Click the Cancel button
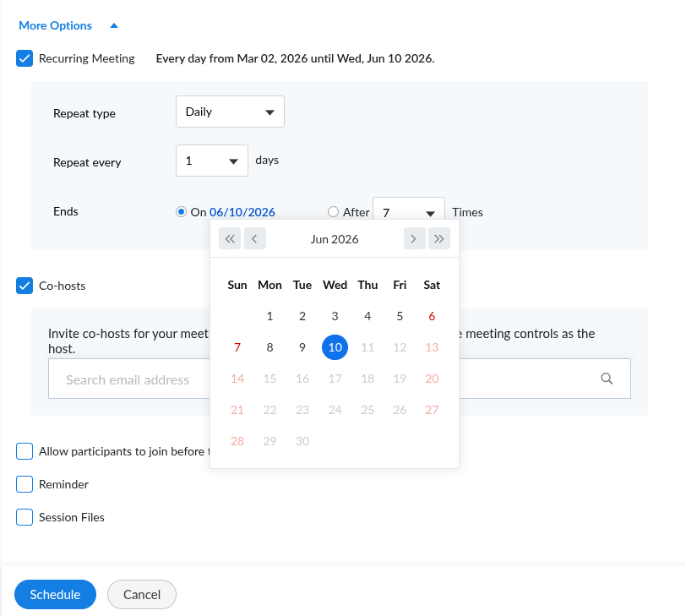Viewport: 686px width, 616px height. pyautogui.click(x=142, y=595)
